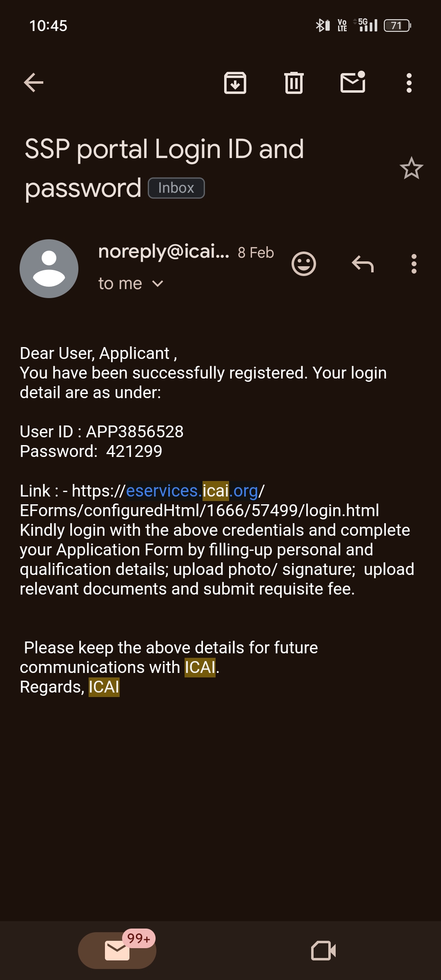Viewport: 441px width, 980px height.
Task: Archive this email
Action: point(235,83)
